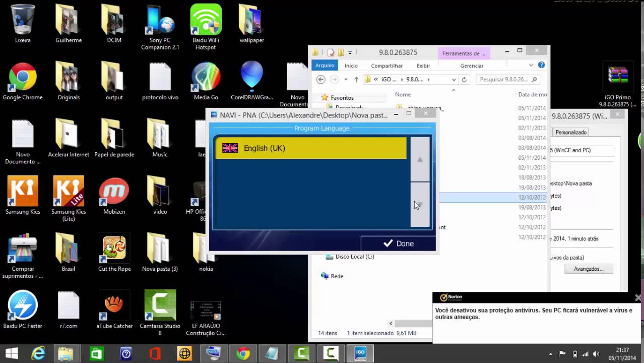Launch Samsung Kies shortcut
This screenshot has height=363, width=644.
coord(23,195)
